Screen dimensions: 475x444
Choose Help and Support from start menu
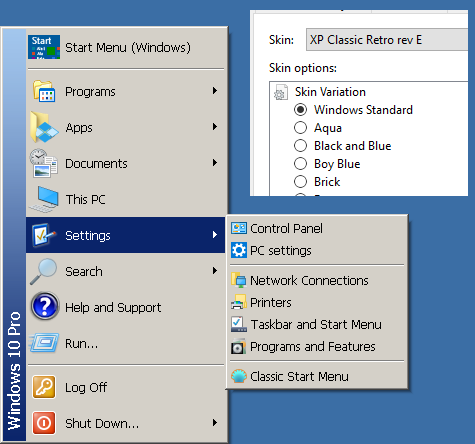(x=126, y=307)
